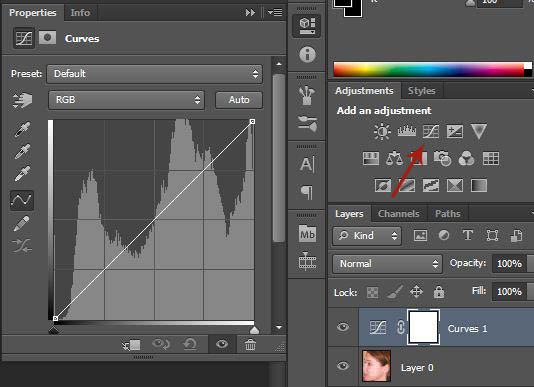Add a Brightness/Contrast adjustment

tap(382, 131)
